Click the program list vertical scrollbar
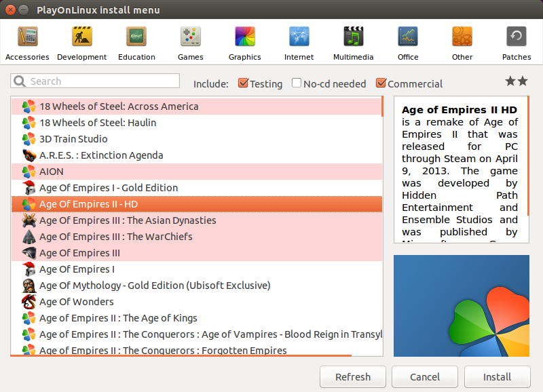 click(382, 106)
